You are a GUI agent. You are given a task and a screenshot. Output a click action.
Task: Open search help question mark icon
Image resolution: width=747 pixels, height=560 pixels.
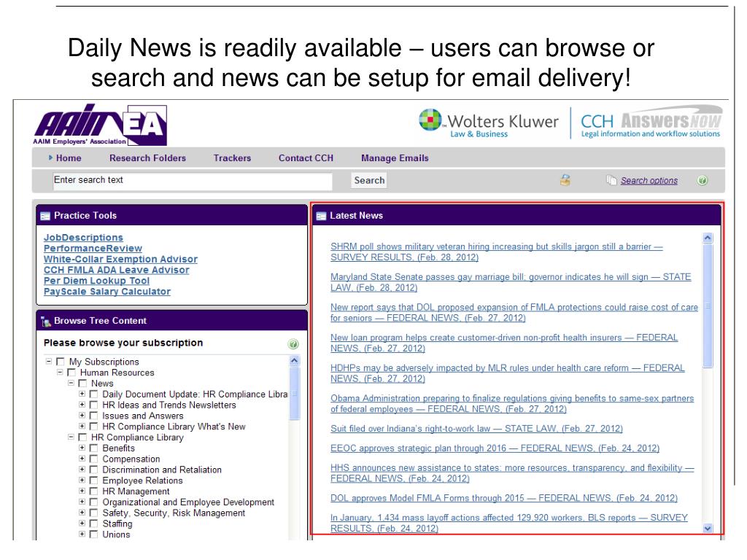703,181
